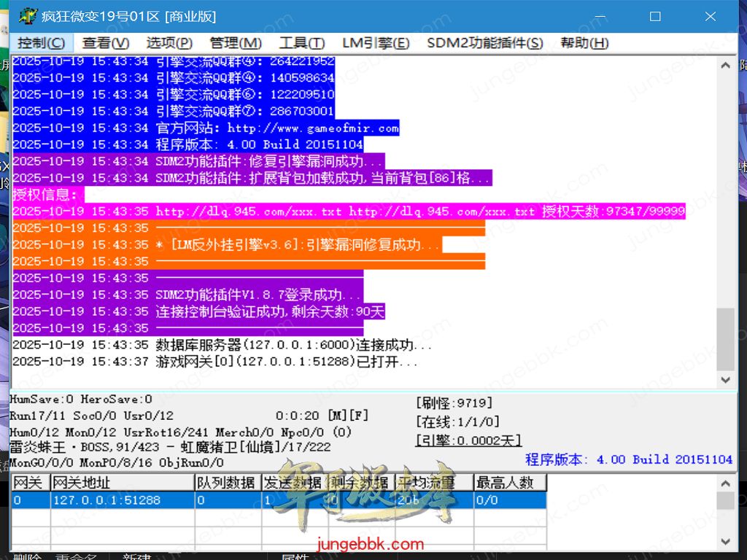Viewport: 747px width, 560px height.
Task: Click the gateway table's scroll-down arrow
Action: click(725, 541)
